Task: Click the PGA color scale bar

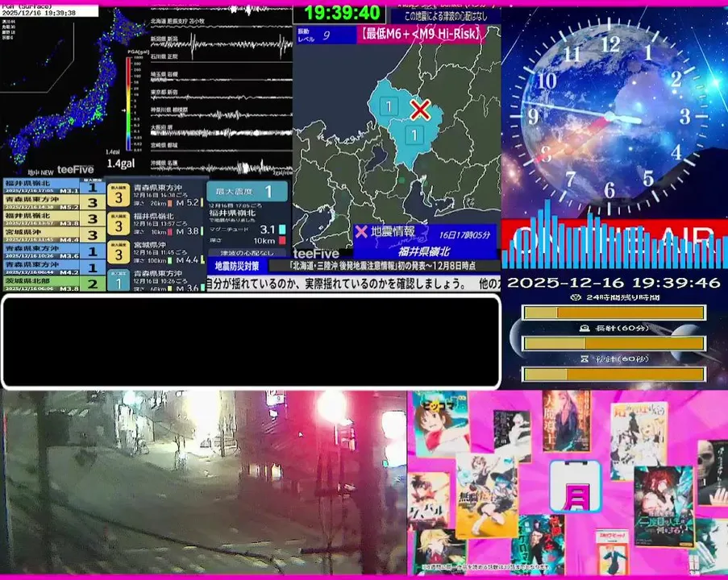Action: 129,104
